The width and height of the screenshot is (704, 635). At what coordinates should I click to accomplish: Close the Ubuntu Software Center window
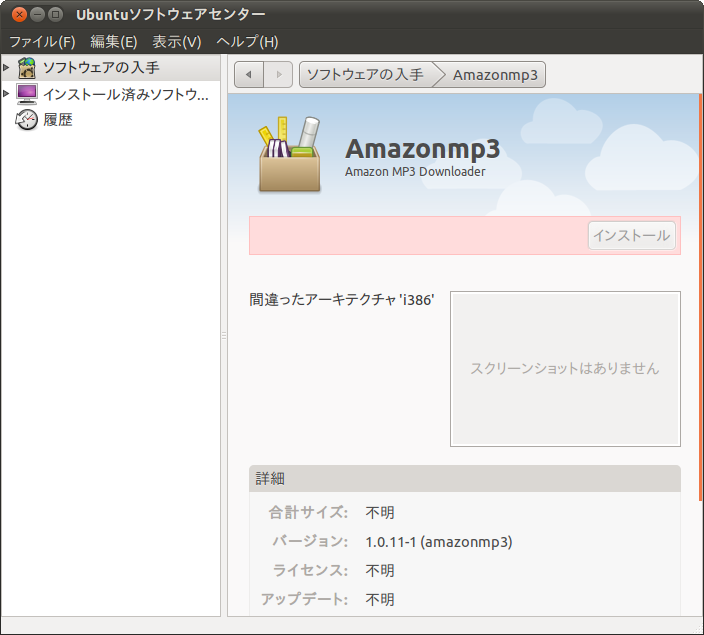coord(19,14)
